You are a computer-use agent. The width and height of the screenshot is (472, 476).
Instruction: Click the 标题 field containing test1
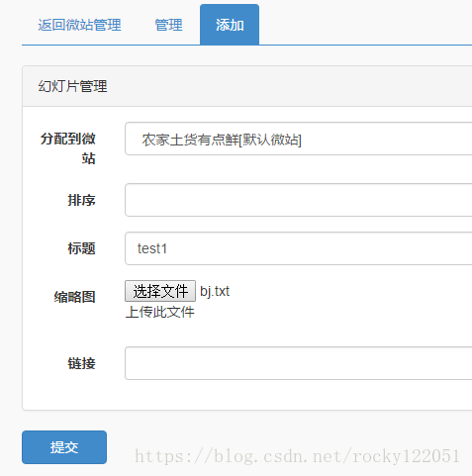299,248
